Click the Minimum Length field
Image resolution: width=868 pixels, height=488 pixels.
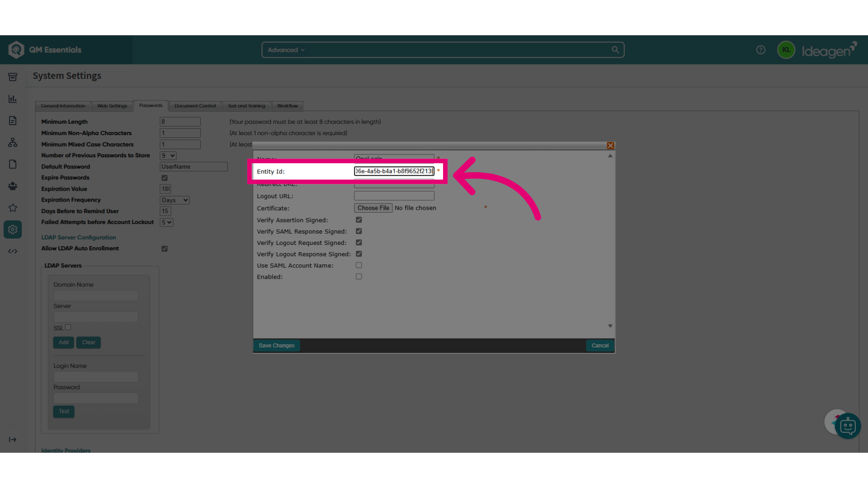[180, 122]
